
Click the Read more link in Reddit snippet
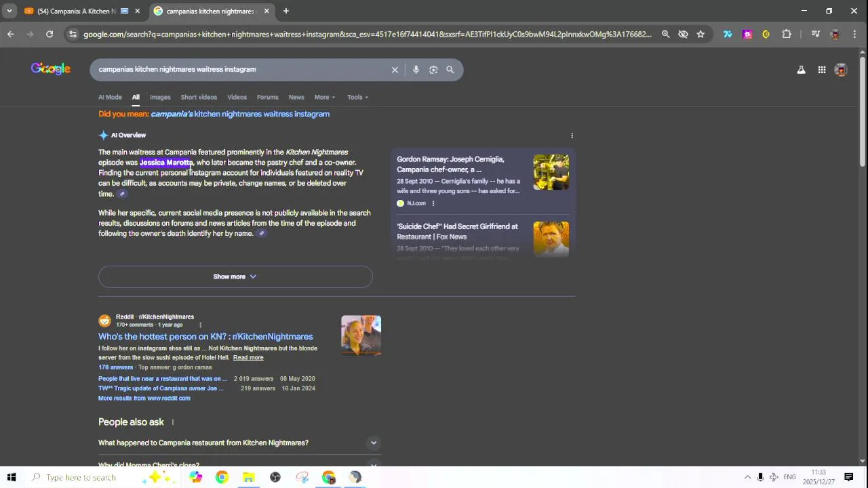248,358
